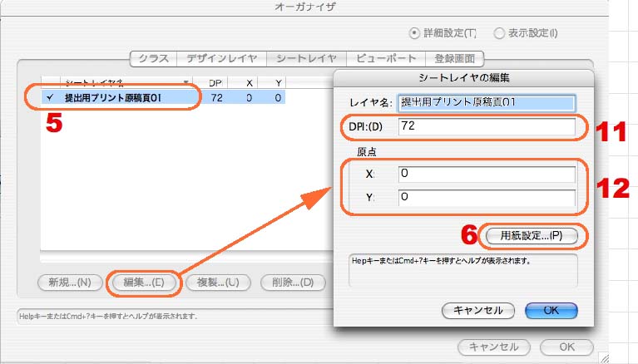Image resolution: width=638 pixels, height=364 pixels.
Task: Select the 表示設定 radio button
Action: (x=499, y=34)
